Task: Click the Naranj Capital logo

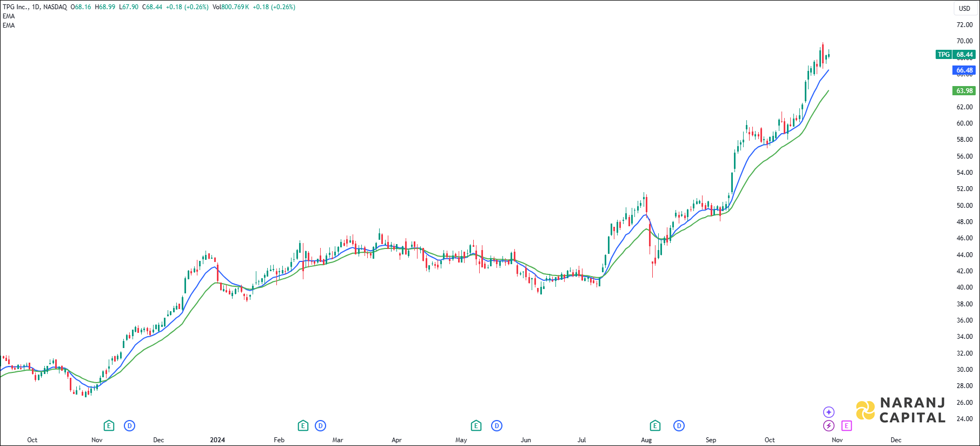Action: point(901,410)
